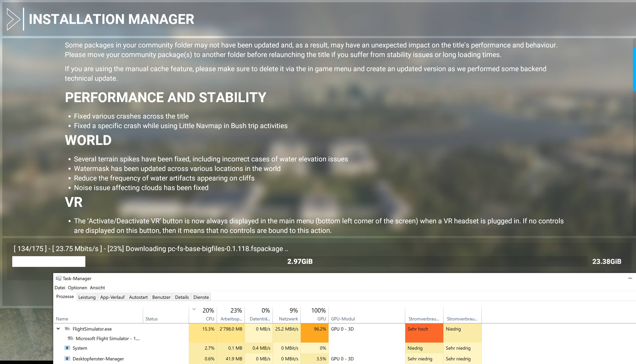Image resolution: width=636 pixels, height=364 pixels.
Task: Click the Installation Manager arrow logo icon
Action: (13, 19)
